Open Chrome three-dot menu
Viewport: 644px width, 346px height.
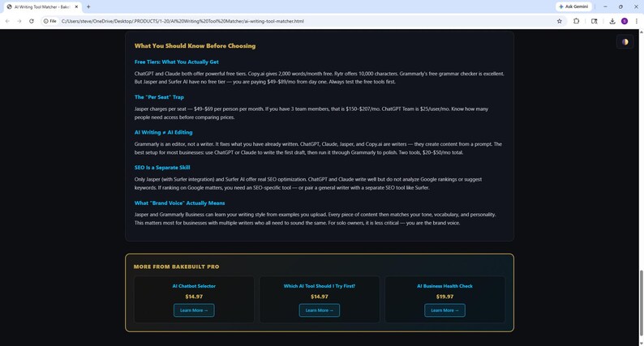pyautogui.click(x=636, y=21)
